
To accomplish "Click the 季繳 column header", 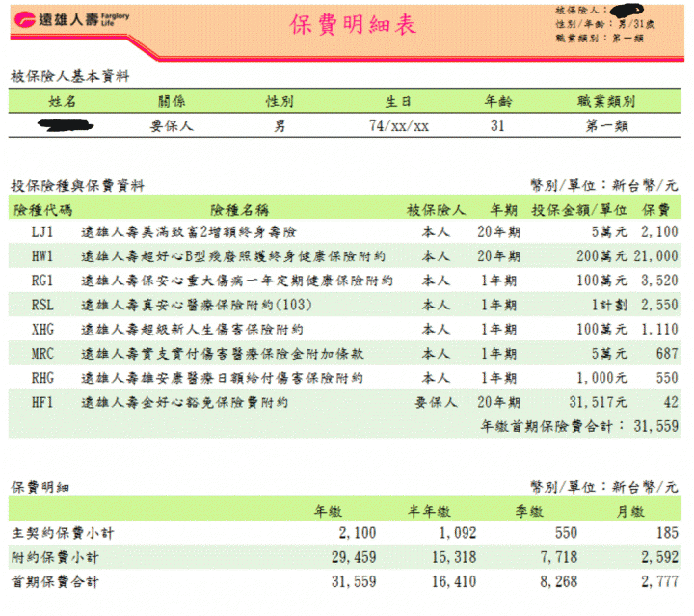I will point(529,512).
